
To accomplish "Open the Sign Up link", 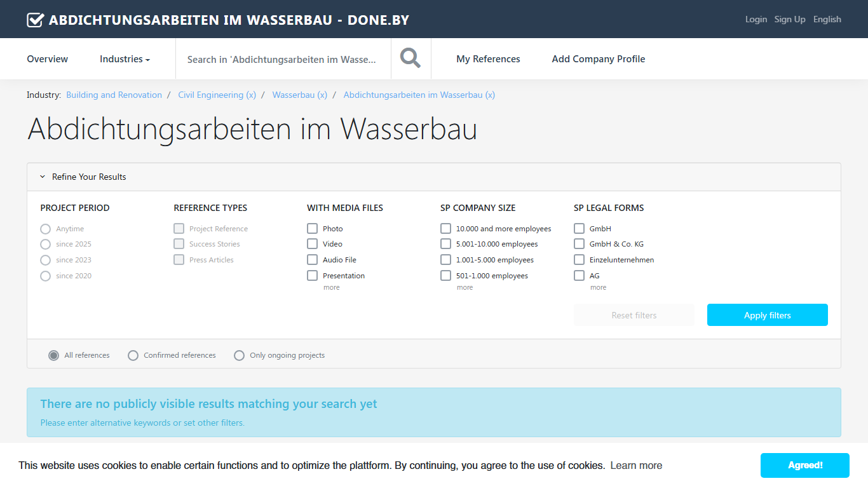I will click(x=790, y=19).
